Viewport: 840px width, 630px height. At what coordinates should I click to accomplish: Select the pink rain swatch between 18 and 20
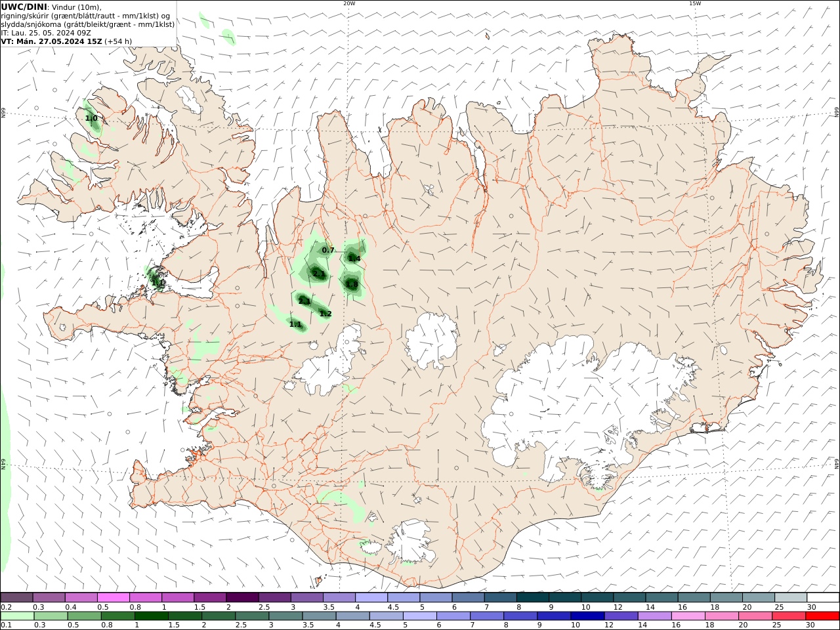[x=722, y=616]
